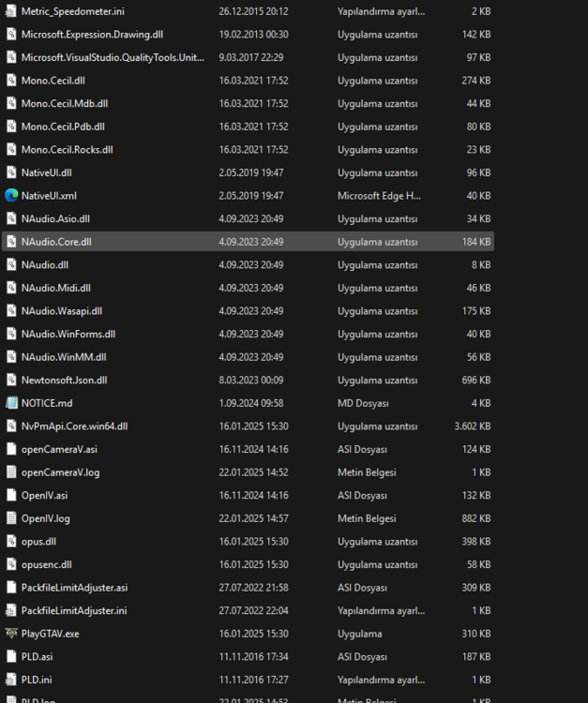
Task: Select the file name PackfileLimitAdjuster.asi
Action: (74, 588)
